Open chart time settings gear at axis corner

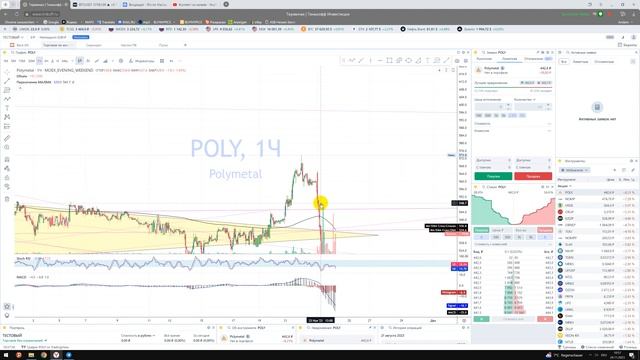point(464,321)
